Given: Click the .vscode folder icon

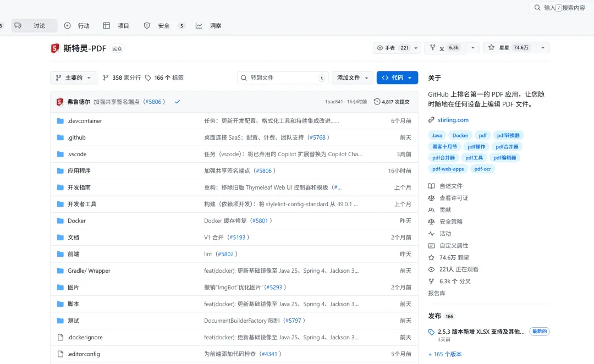Looking at the screenshot, I should (x=61, y=154).
